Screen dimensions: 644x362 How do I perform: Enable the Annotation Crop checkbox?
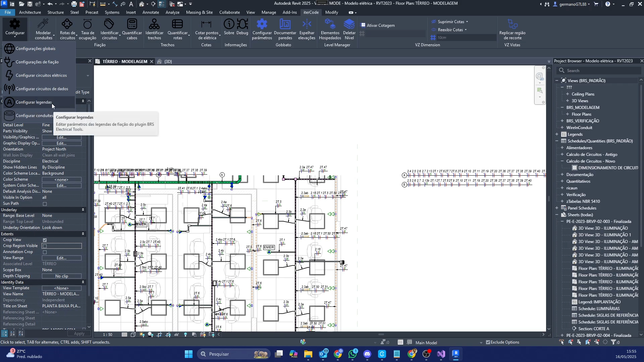point(45,252)
